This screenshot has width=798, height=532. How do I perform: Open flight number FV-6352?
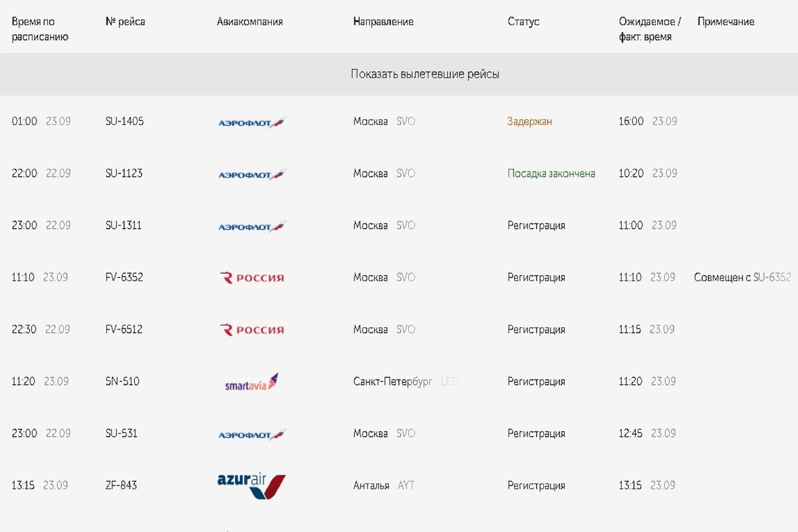tap(124, 277)
